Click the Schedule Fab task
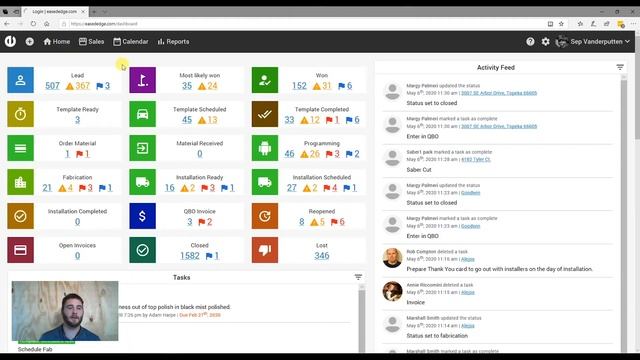640x360 pixels. pos(35,349)
